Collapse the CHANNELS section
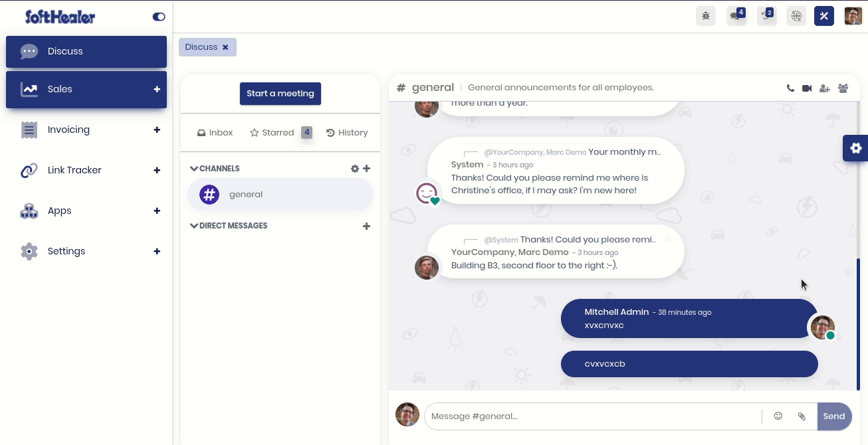Viewport: 868px width, 445px height. (215, 169)
